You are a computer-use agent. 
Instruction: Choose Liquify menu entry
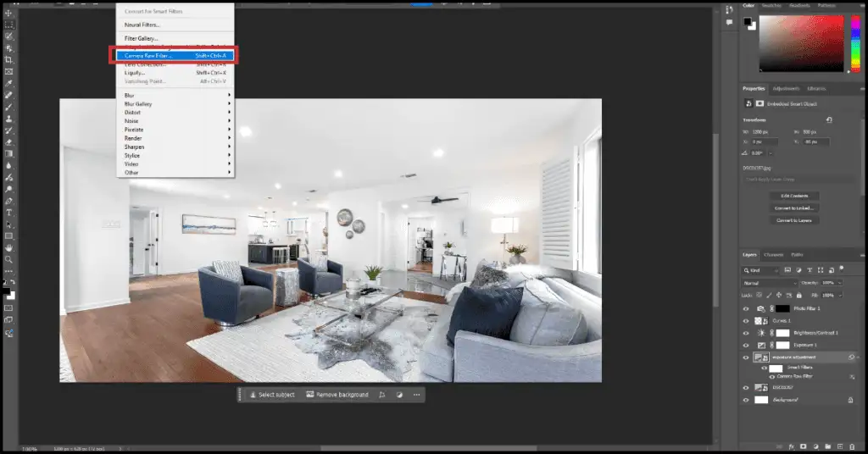[175, 73]
